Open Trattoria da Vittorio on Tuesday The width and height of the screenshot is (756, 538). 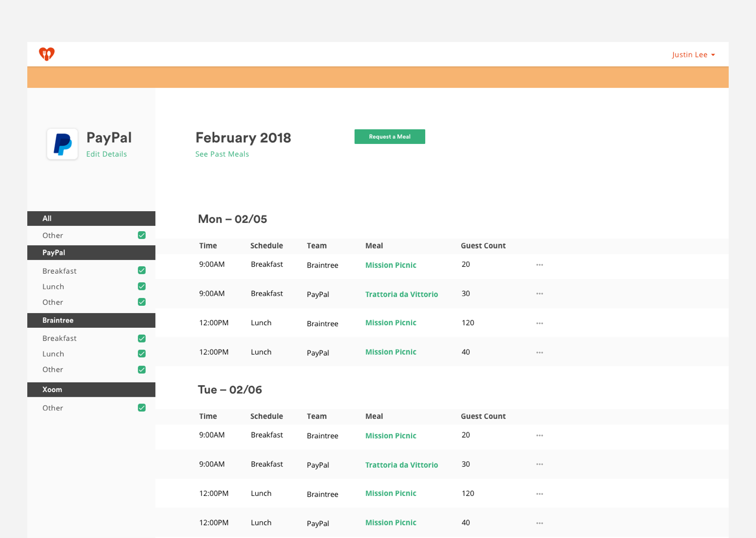(x=402, y=465)
